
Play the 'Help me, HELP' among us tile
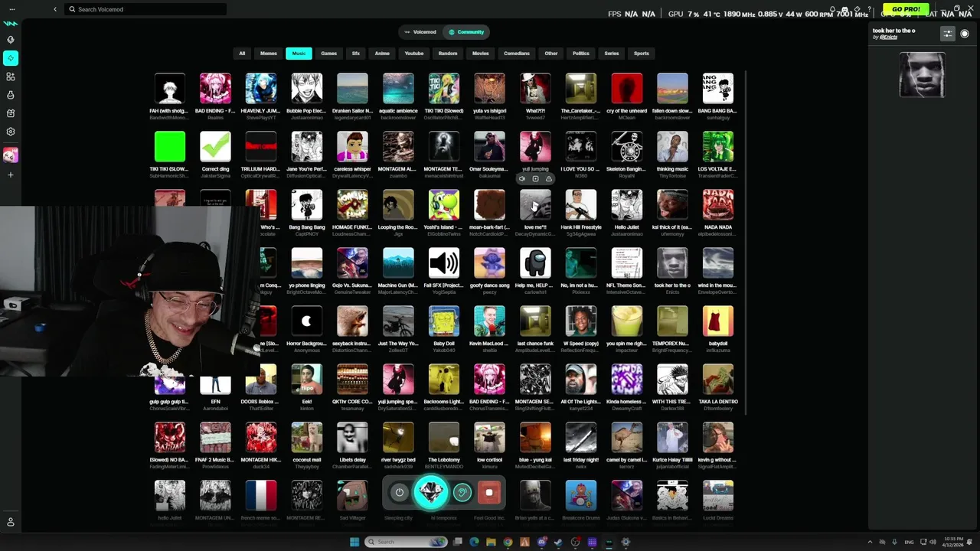pos(535,263)
